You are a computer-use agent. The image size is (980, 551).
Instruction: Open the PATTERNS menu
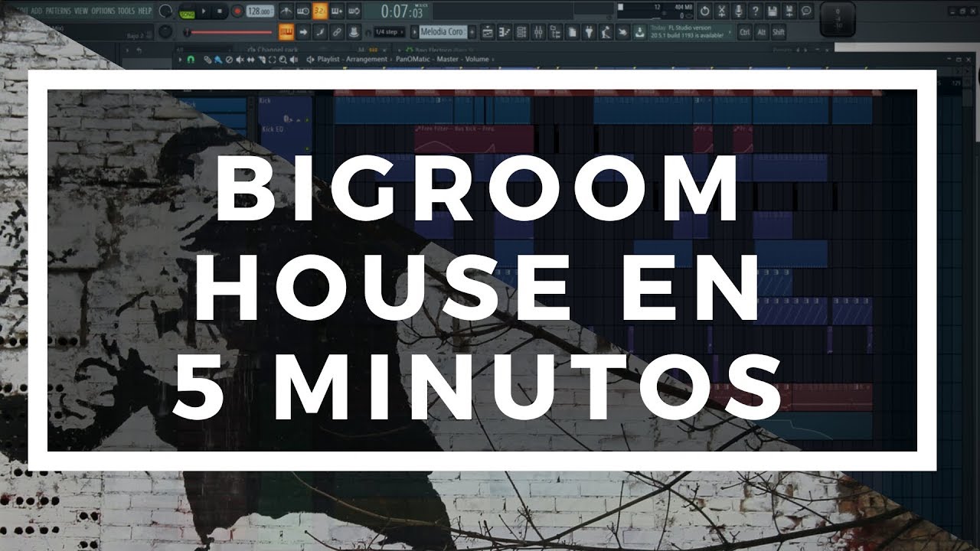point(58,11)
